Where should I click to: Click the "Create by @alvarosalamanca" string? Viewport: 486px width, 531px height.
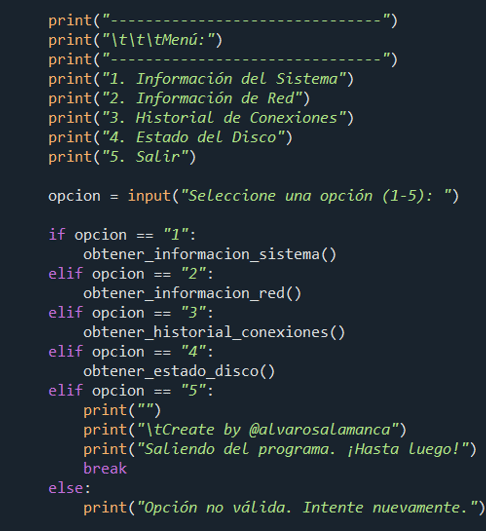click(268, 430)
